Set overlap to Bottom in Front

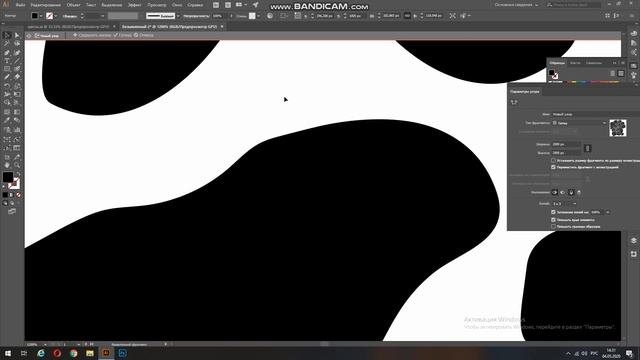579,192
